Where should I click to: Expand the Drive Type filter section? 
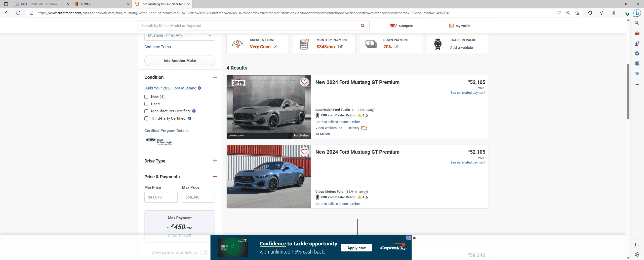point(215,161)
